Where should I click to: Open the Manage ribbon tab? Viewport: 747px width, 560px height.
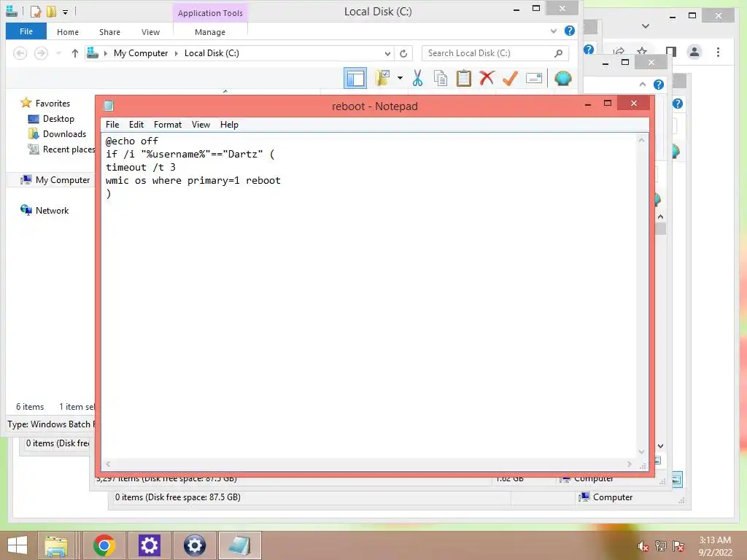[210, 32]
